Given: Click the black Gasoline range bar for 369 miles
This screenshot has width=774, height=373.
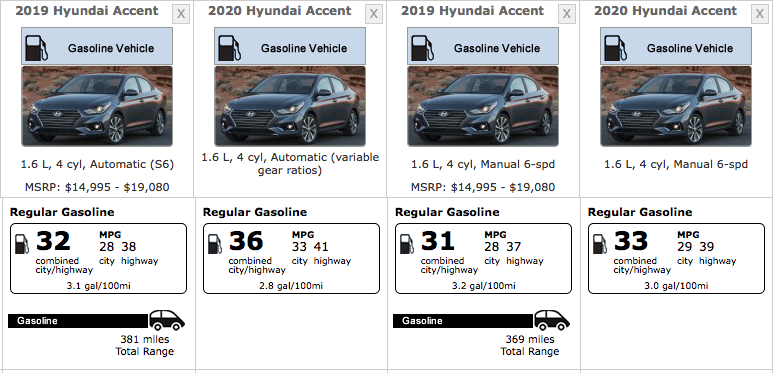Looking at the screenshot, I should click(463, 321).
